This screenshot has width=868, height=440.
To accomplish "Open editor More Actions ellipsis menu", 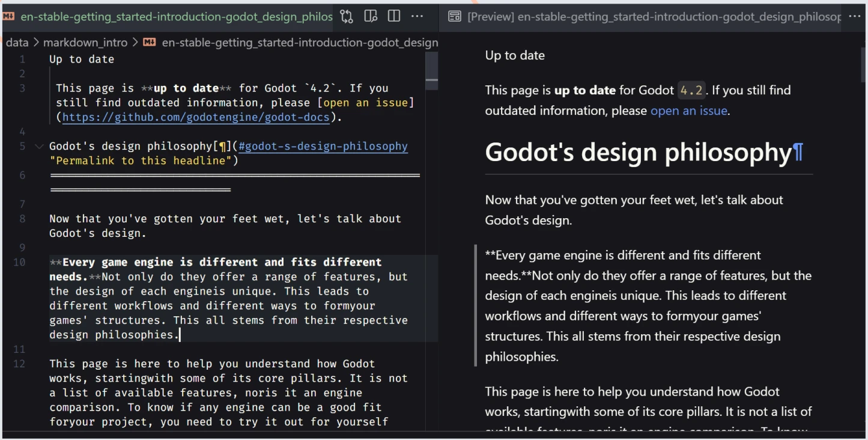I will pos(417,16).
